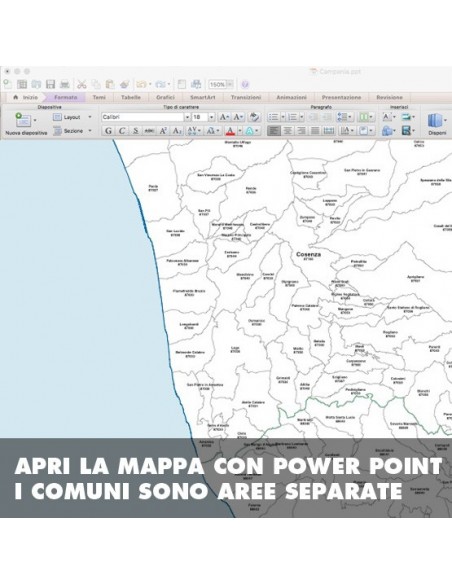The image size is (452, 584).
Task: Click the text direction button
Action: tap(347, 131)
